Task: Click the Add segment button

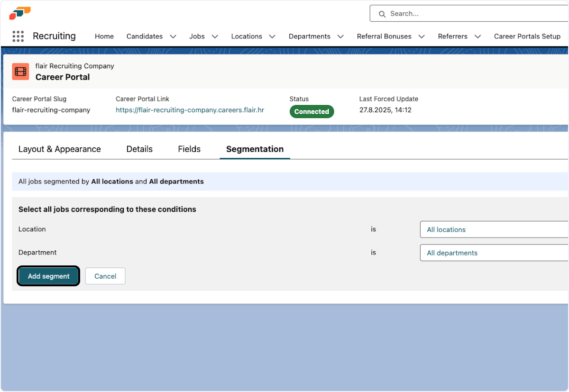Action: point(48,276)
